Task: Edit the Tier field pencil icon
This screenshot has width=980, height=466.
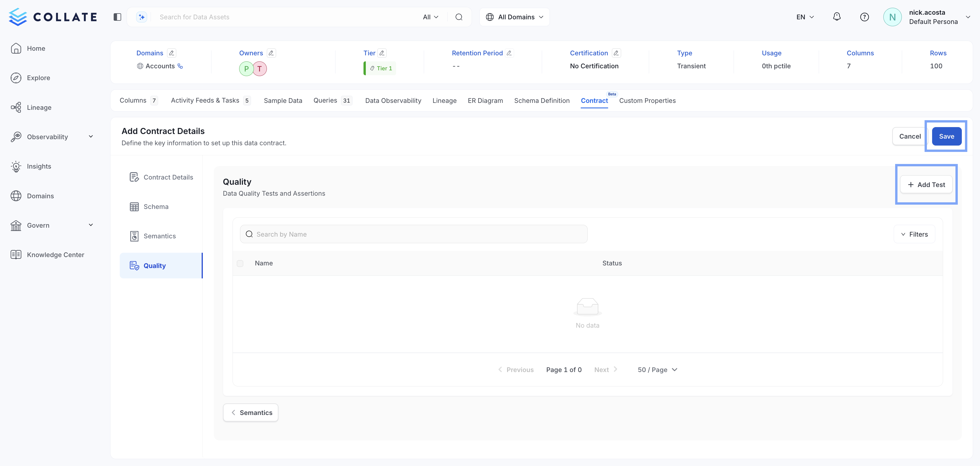Action: pyautogui.click(x=382, y=53)
